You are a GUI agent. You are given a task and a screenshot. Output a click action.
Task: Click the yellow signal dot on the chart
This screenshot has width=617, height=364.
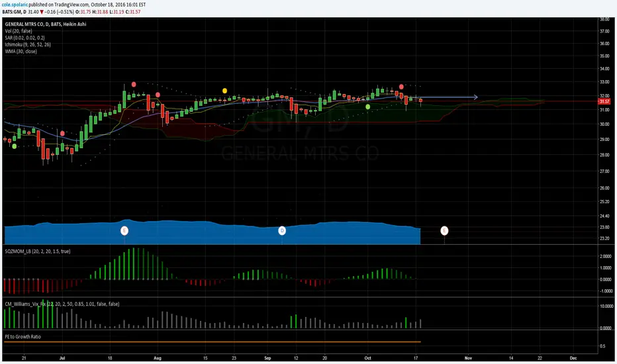[224, 91]
